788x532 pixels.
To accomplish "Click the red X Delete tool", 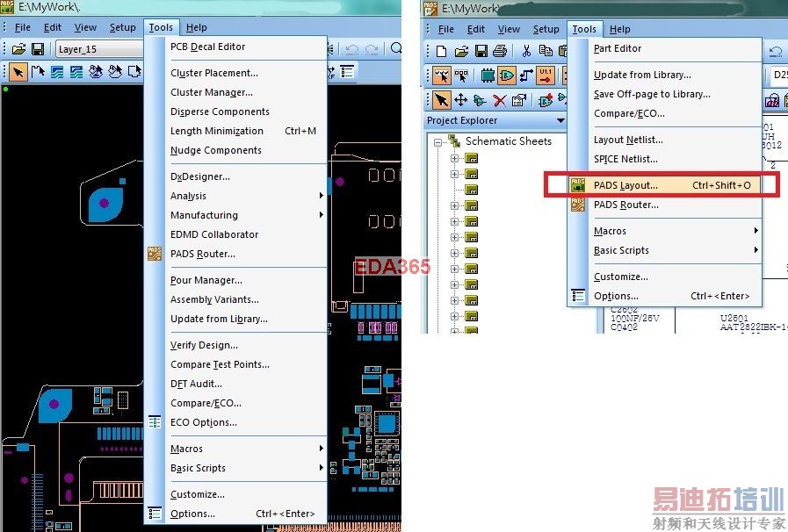I will (500, 100).
